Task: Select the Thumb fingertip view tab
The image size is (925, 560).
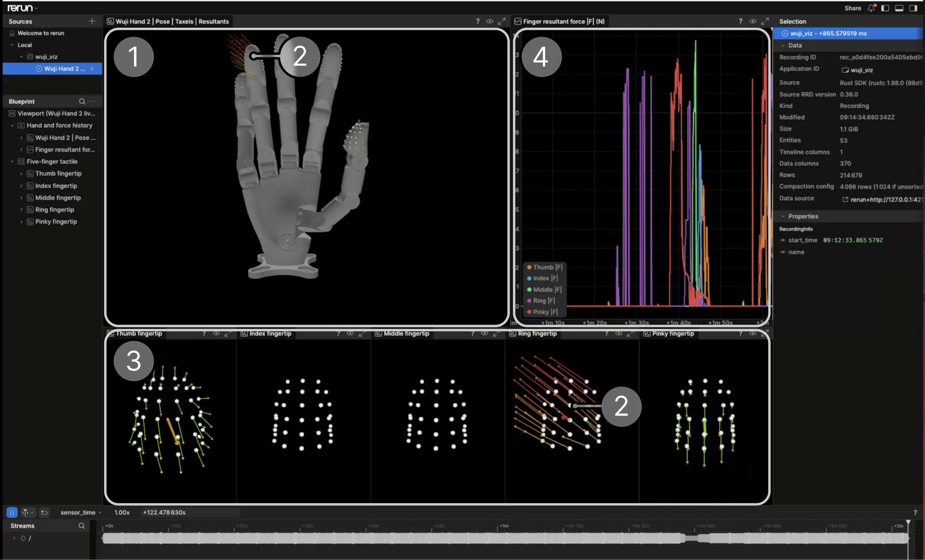Action: pos(135,334)
